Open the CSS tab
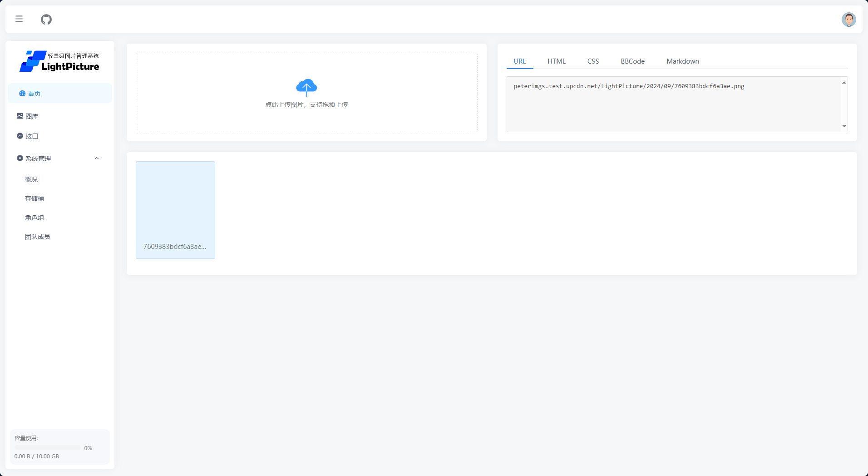868x476 pixels. click(593, 61)
